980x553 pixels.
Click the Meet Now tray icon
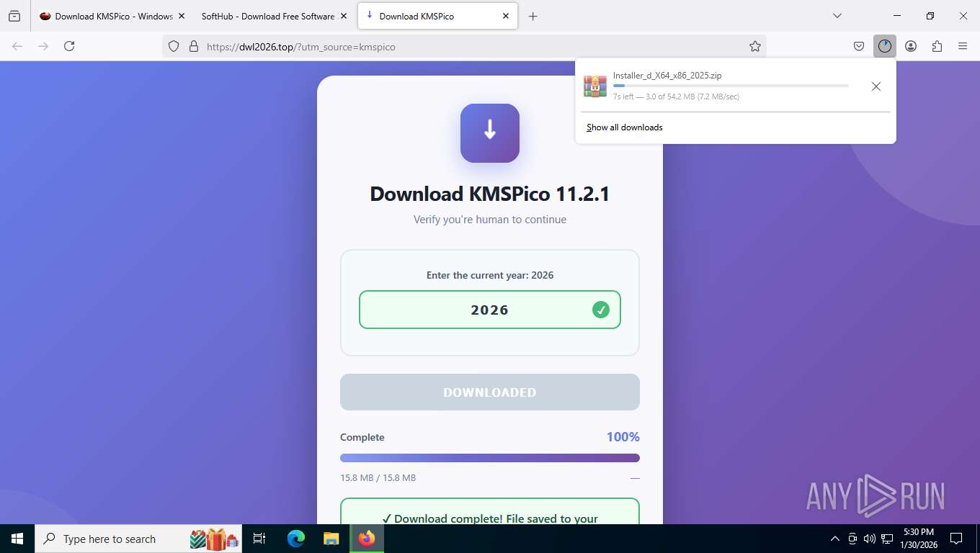(x=852, y=539)
